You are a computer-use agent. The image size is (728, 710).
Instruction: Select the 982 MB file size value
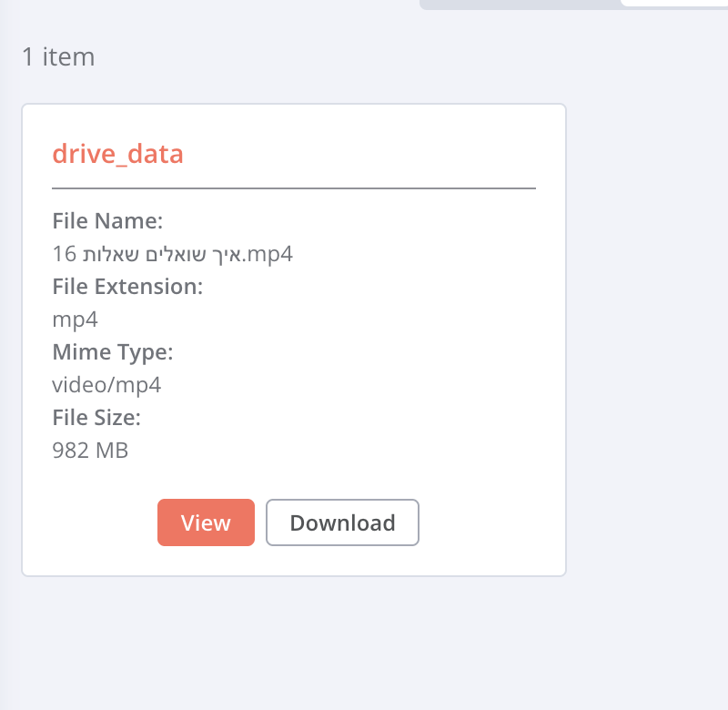[x=90, y=451]
